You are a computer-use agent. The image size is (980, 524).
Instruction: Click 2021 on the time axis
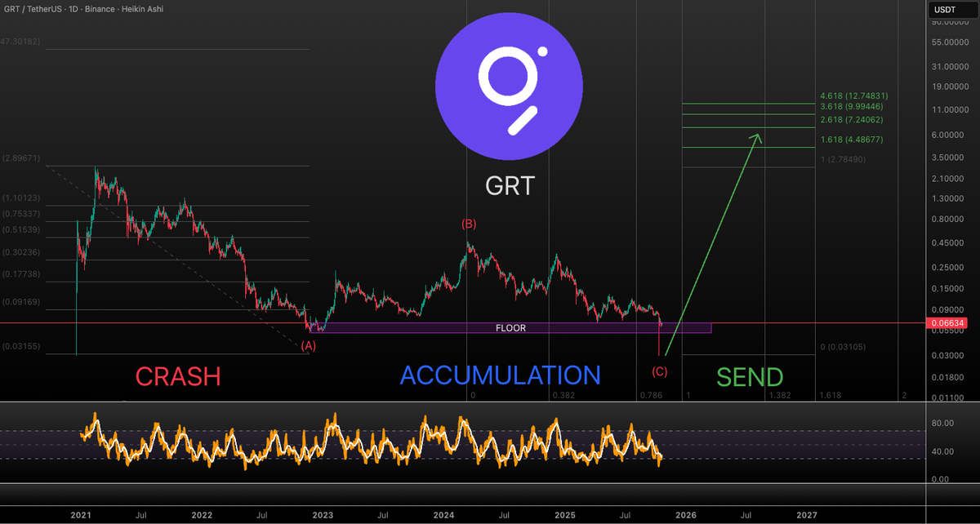tap(81, 515)
